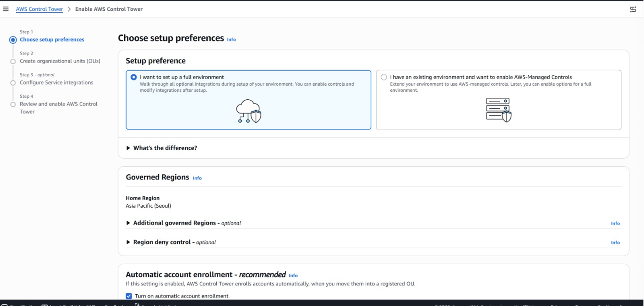Expand "Additional governed Regions" section
This screenshot has height=306, width=644.
coord(183,223)
